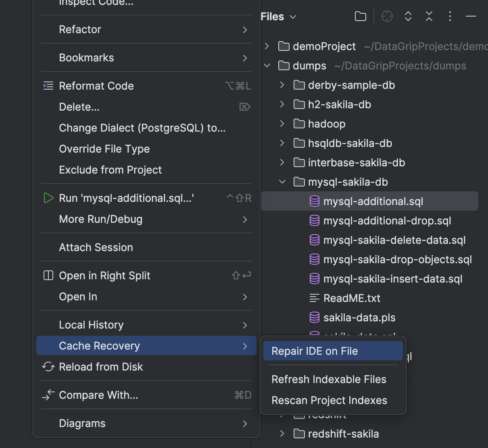Click Rescan Project Indexes

(329, 400)
